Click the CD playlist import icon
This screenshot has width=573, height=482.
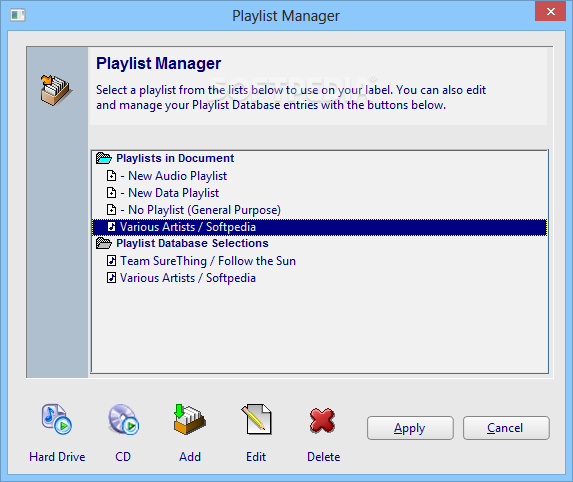tap(123, 419)
